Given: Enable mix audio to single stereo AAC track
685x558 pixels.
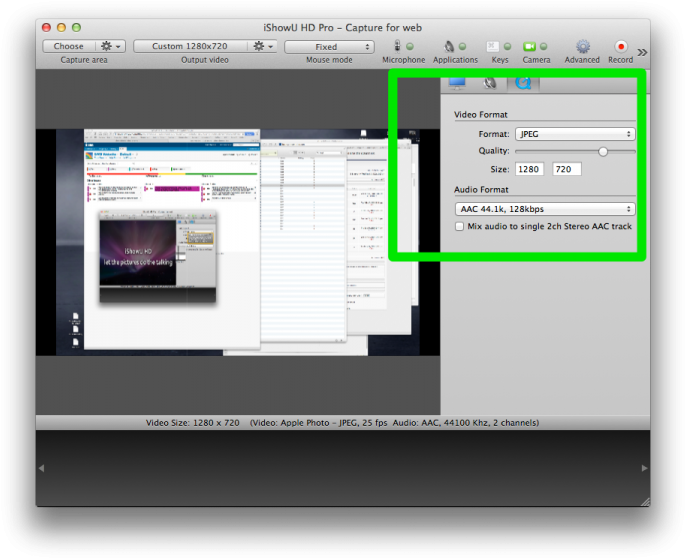Looking at the screenshot, I should click(459, 227).
